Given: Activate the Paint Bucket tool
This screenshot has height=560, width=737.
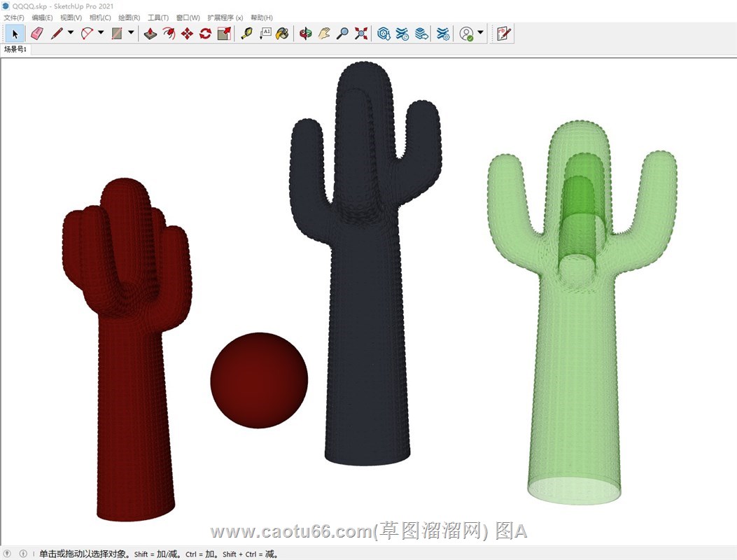Looking at the screenshot, I should click(282, 33).
